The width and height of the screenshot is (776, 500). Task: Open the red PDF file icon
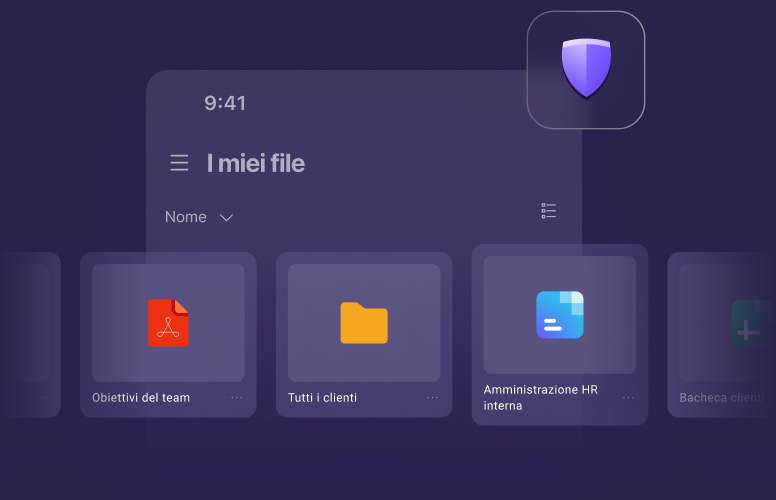coord(168,322)
